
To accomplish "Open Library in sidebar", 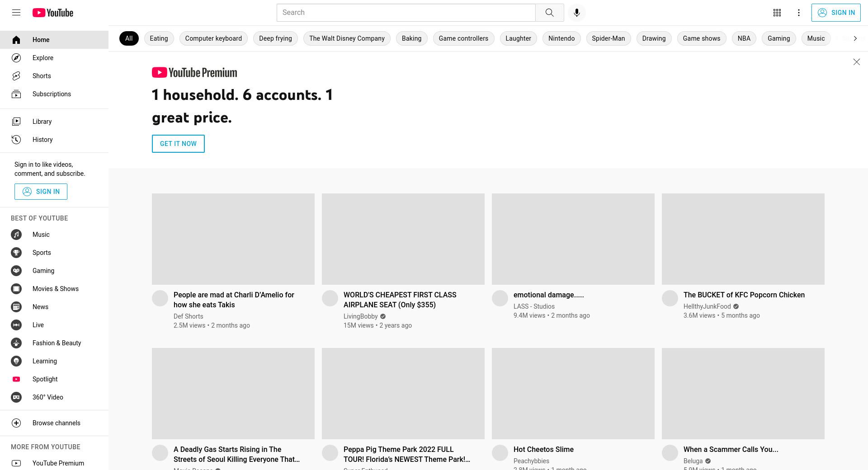I will pos(54,122).
